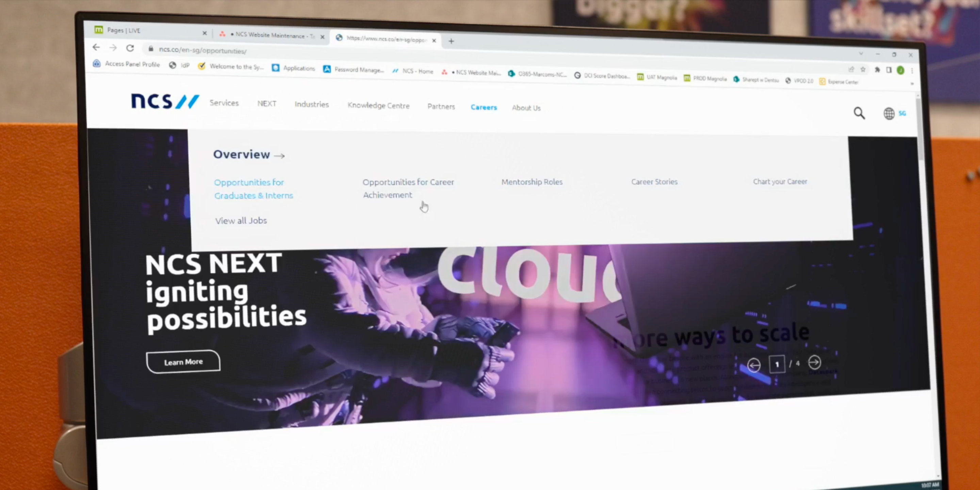Expand the tab search chevron
The image size is (980, 490).
point(861,53)
